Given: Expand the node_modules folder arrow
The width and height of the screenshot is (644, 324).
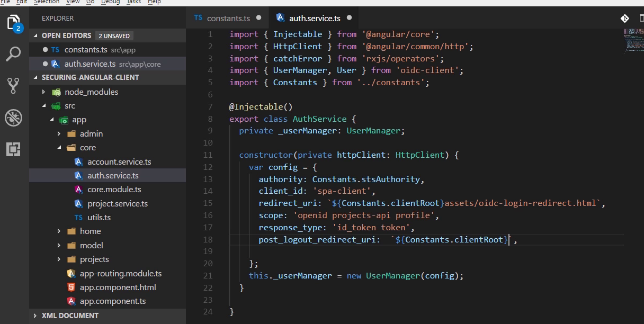Looking at the screenshot, I should point(44,92).
